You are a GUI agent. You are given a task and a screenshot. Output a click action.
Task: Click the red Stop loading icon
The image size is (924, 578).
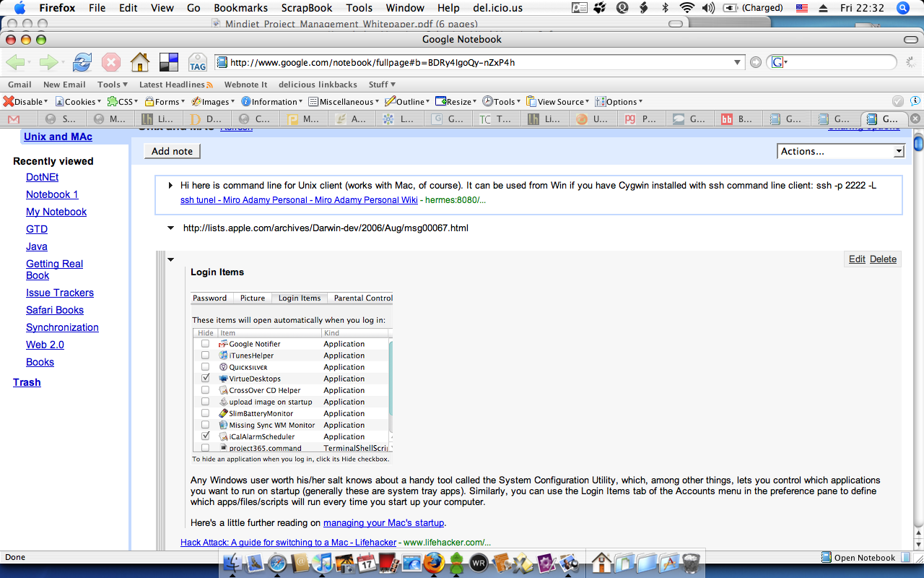pos(110,62)
